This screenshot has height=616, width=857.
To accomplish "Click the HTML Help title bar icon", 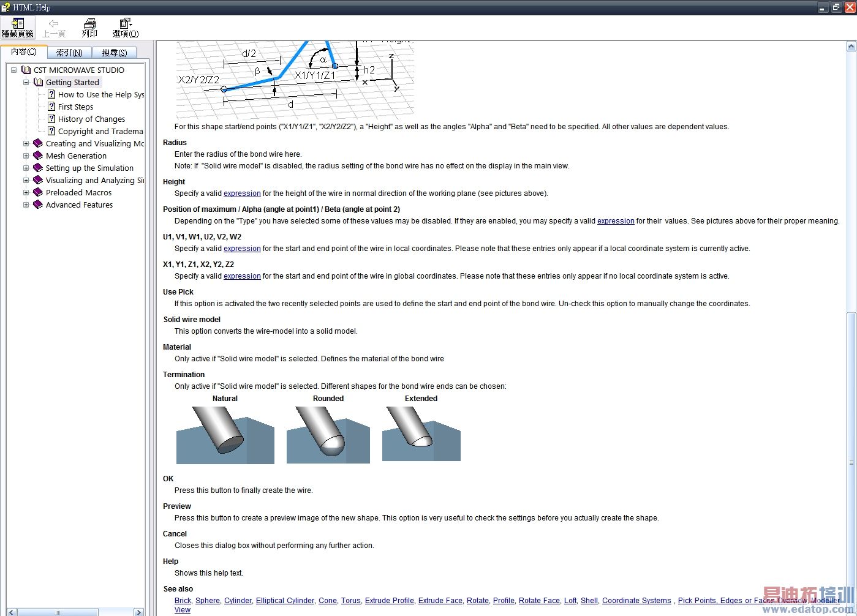I will 6,7.
